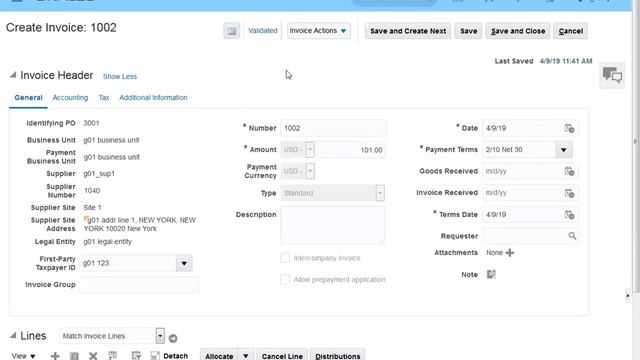Click the Freeze column icon in Lines toolbar
Viewport: 640px width, 360px height.
coord(113,356)
